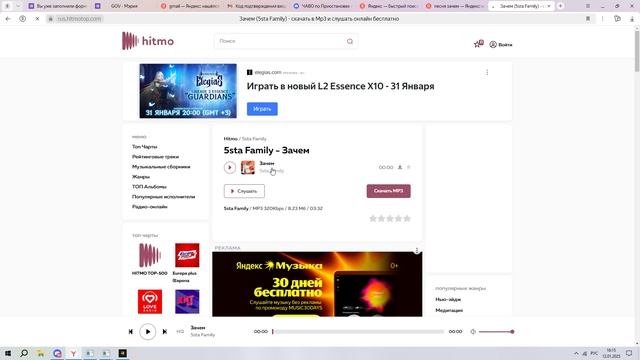Open Yandex browser from taskbar
Screen dimensions: 640x360
coord(73,353)
